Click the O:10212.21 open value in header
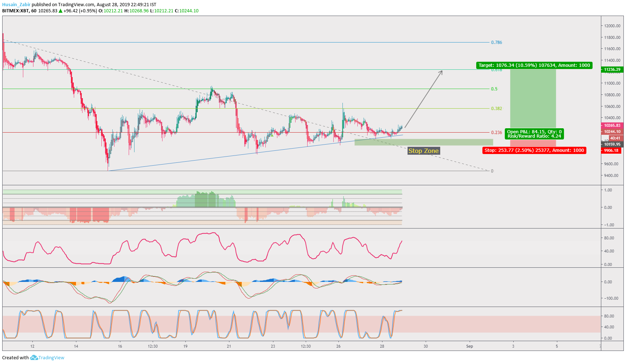This screenshot has width=626, height=364. coord(111,11)
